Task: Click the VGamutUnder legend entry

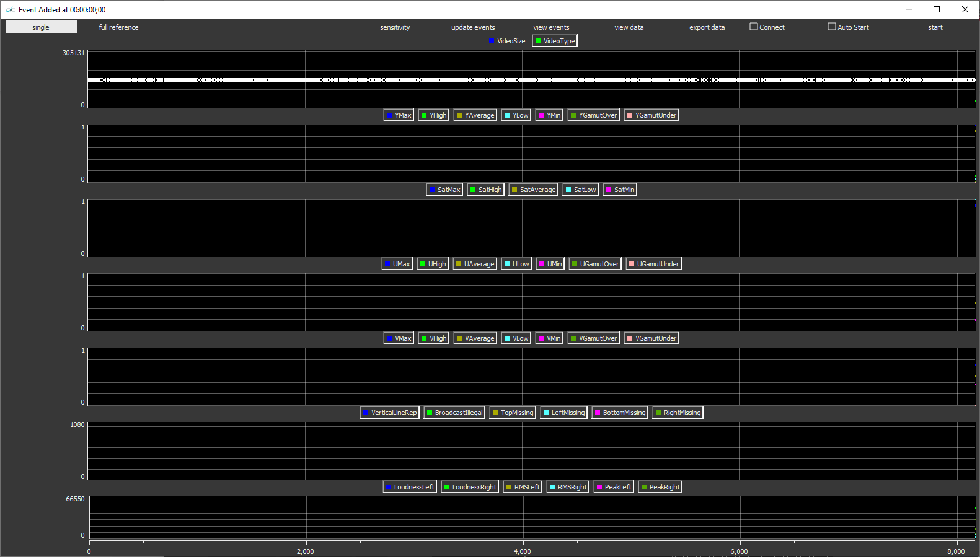Action: coord(651,338)
